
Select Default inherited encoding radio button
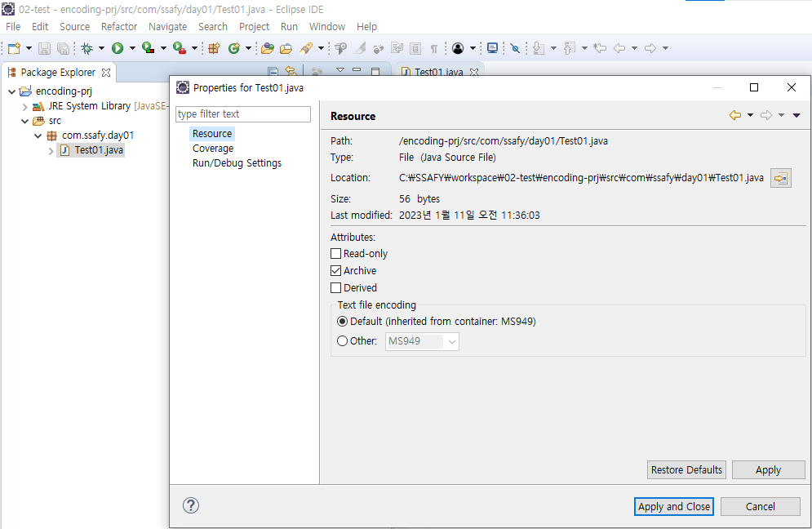tap(342, 321)
